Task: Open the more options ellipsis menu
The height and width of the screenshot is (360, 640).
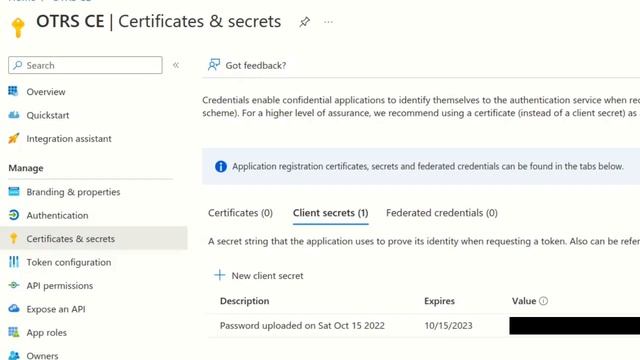Action: click(329, 22)
